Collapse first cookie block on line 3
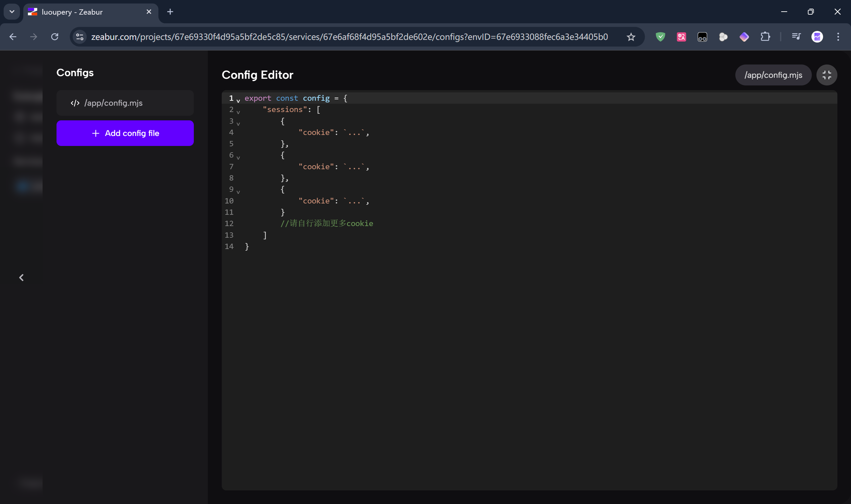Screen dimensions: 851x504 point(238,124)
